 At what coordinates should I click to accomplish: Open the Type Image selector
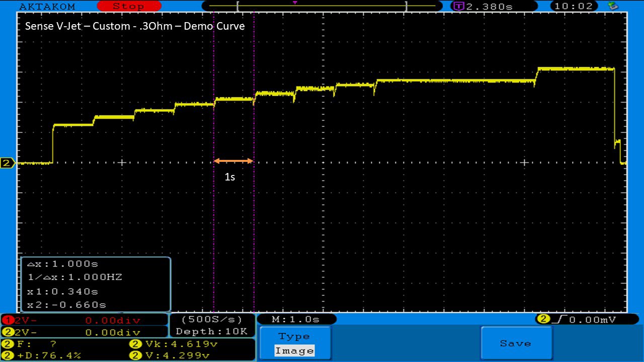(295, 344)
